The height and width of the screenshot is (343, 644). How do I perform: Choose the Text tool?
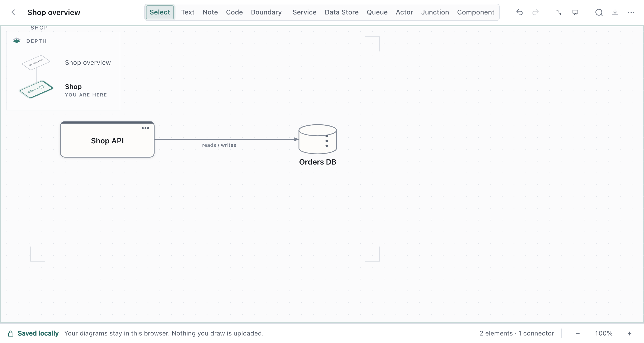(188, 12)
